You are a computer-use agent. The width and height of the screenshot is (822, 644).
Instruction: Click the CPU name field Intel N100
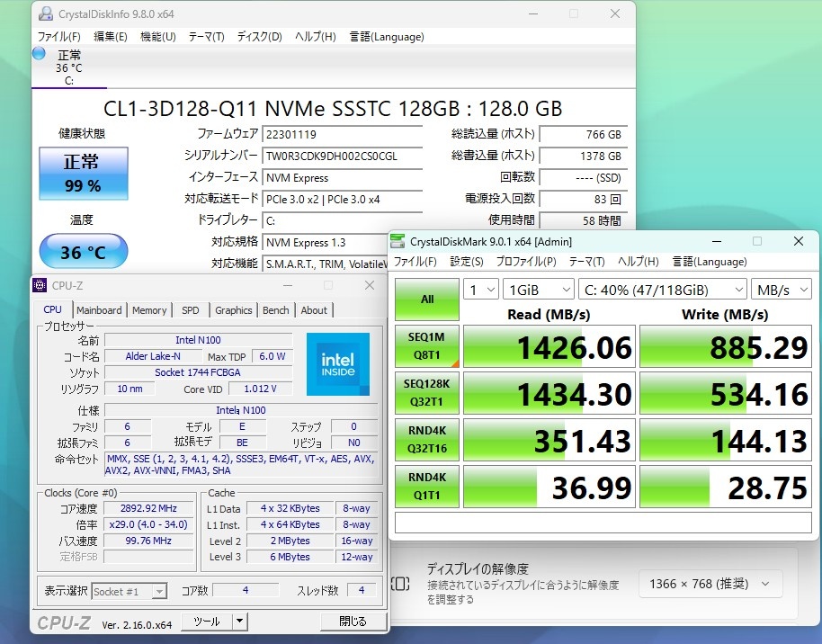click(x=198, y=340)
